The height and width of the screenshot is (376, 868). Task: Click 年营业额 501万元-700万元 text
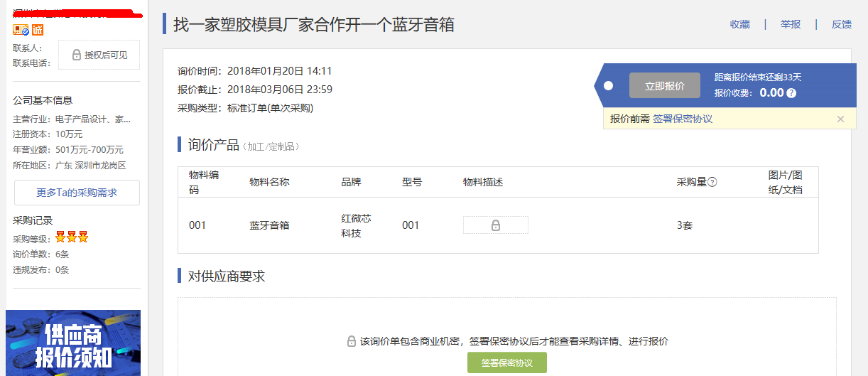68,150
